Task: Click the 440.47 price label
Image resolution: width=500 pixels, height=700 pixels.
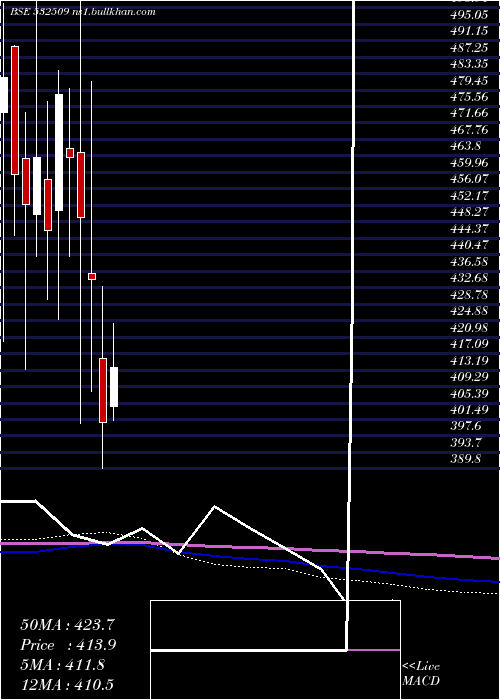Action: click(x=469, y=245)
